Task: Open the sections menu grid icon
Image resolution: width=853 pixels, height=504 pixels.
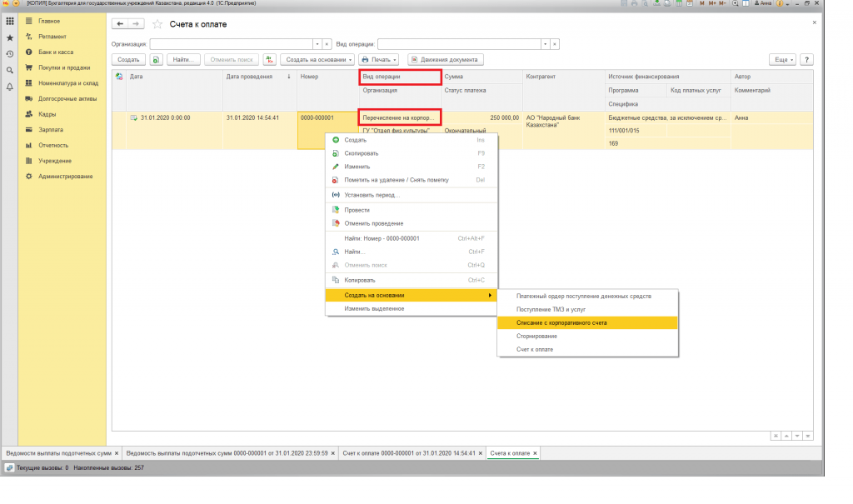Action: coord(9,20)
